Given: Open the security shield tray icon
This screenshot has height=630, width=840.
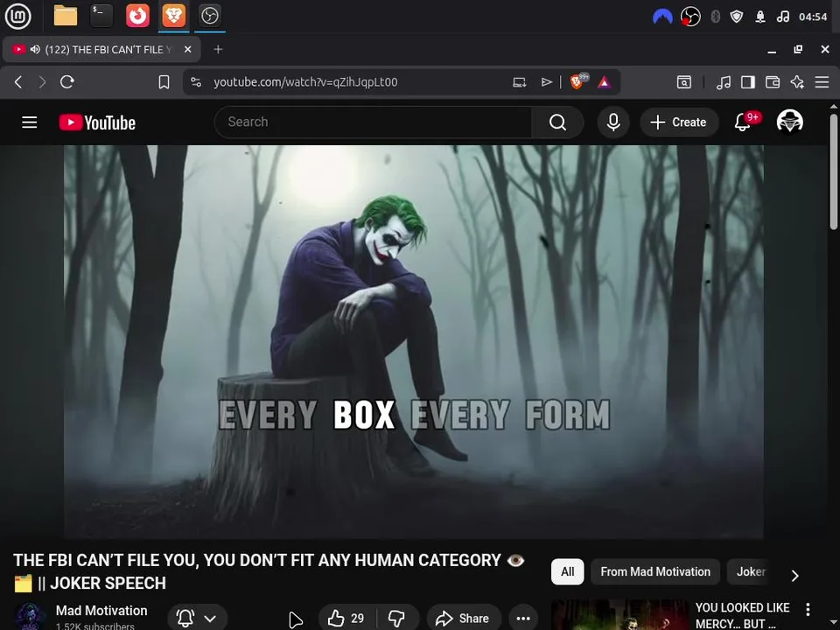Looking at the screenshot, I should tap(737, 17).
